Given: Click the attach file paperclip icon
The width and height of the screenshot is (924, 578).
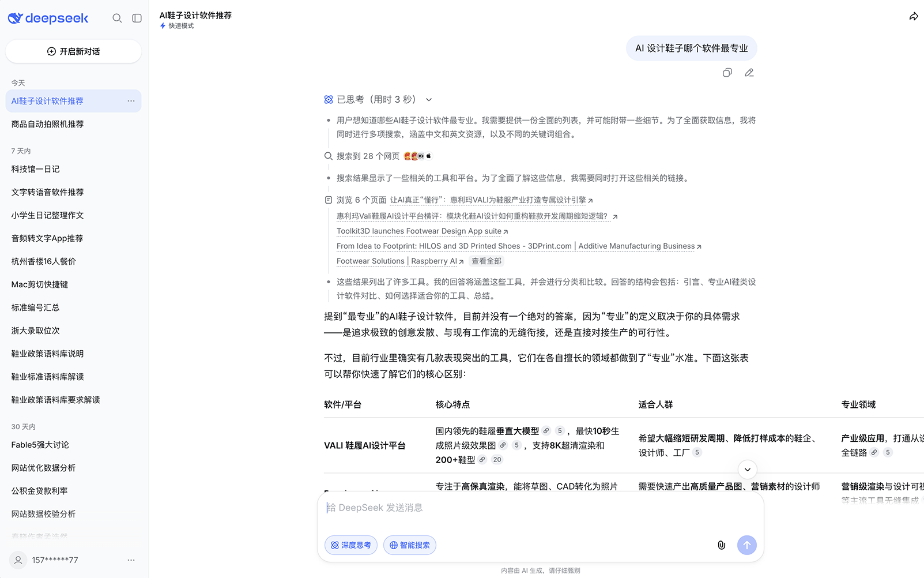Looking at the screenshot, I should pyautogui.click(x=721, y=545).
